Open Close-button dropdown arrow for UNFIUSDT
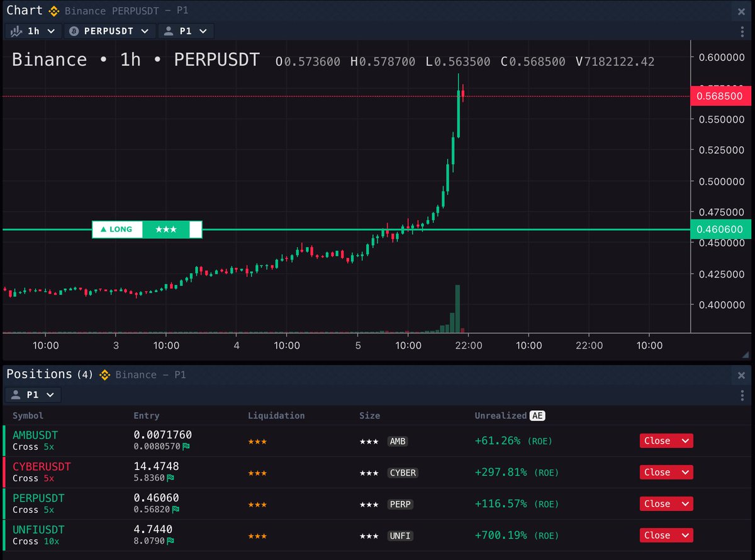755x560 pixels. tap(685, 535)
